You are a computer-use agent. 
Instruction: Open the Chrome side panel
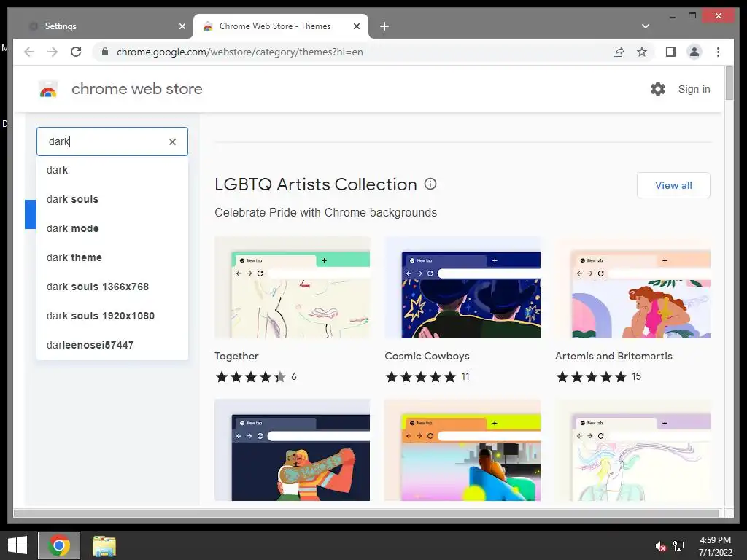(x=671, y=52)
